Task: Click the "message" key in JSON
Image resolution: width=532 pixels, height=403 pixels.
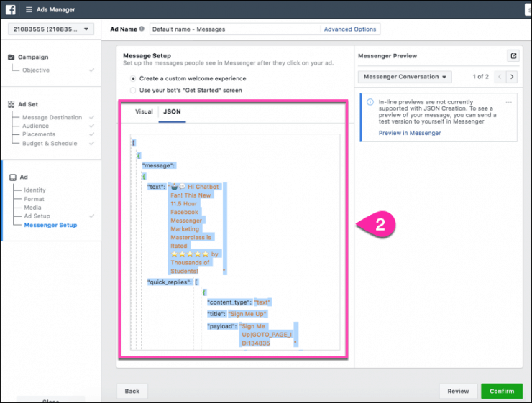Action: [158, 165]
